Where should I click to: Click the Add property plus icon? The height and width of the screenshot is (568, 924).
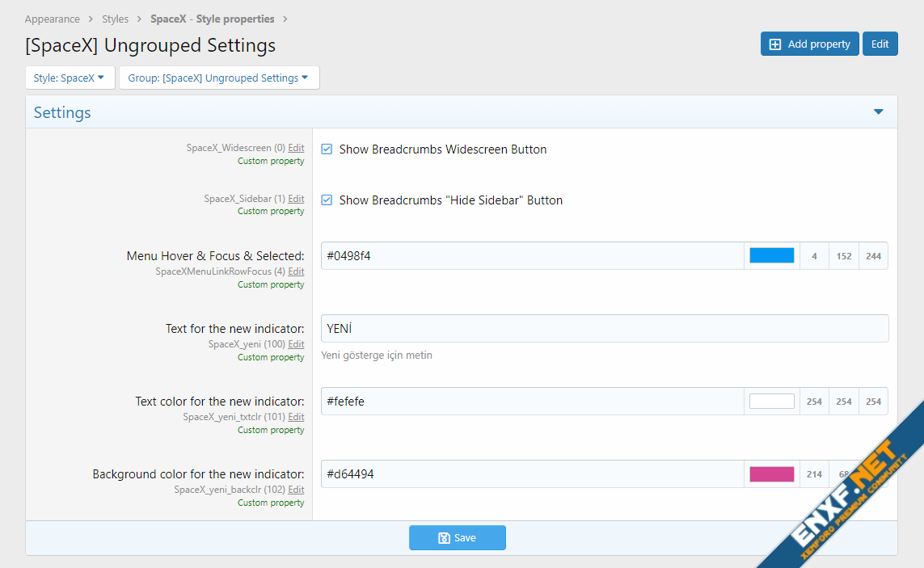774,44
